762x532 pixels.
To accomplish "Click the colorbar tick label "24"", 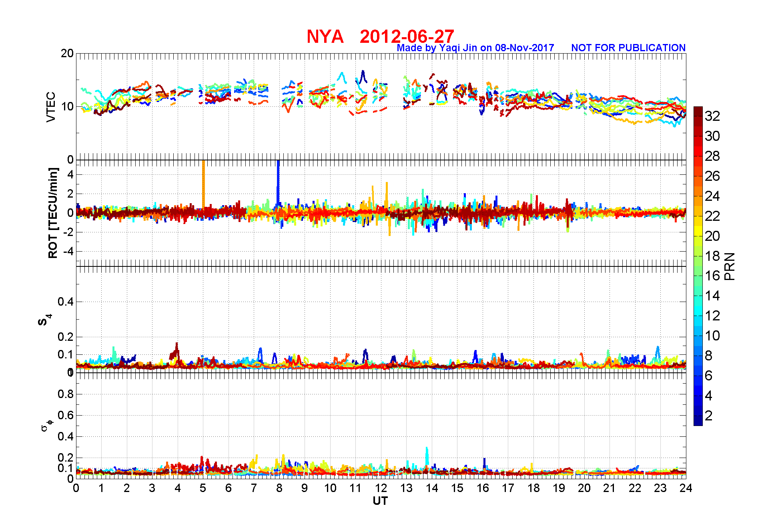I will [712, 196].
